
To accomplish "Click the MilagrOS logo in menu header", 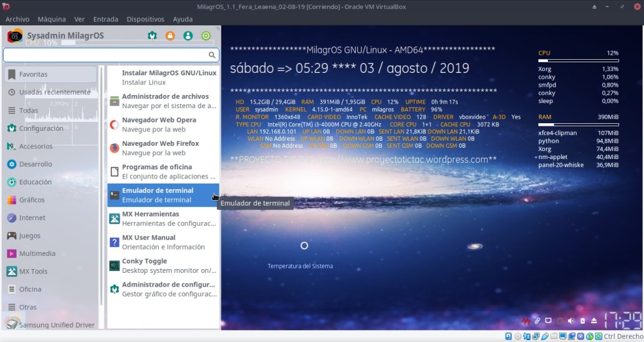I will [15, 36].
